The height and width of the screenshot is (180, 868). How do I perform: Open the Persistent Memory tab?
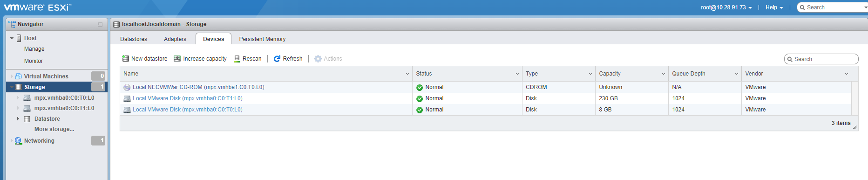point(262,39)
